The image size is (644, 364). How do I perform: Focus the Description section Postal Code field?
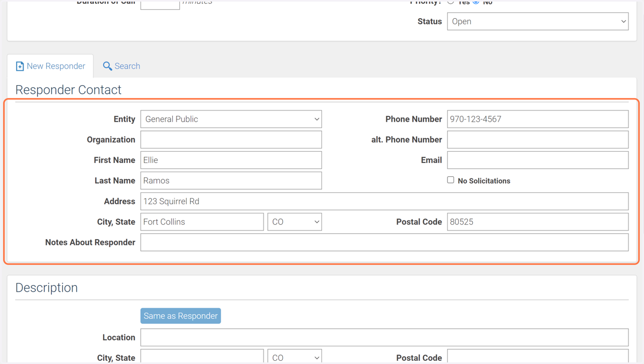[538, 357]
